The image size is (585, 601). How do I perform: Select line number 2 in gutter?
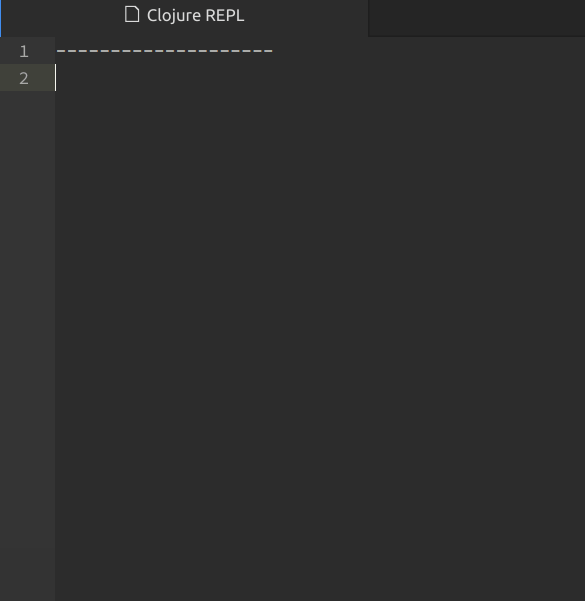click(x=24, y=78)
